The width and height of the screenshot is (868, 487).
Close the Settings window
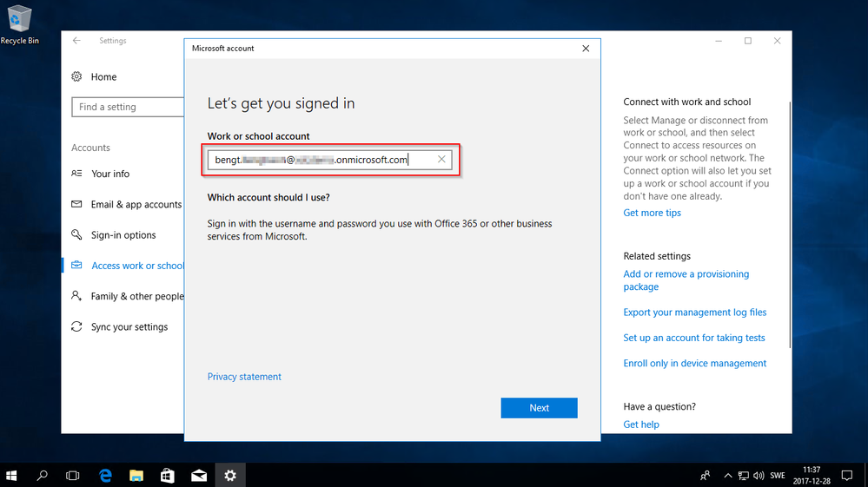coord(778,41)
